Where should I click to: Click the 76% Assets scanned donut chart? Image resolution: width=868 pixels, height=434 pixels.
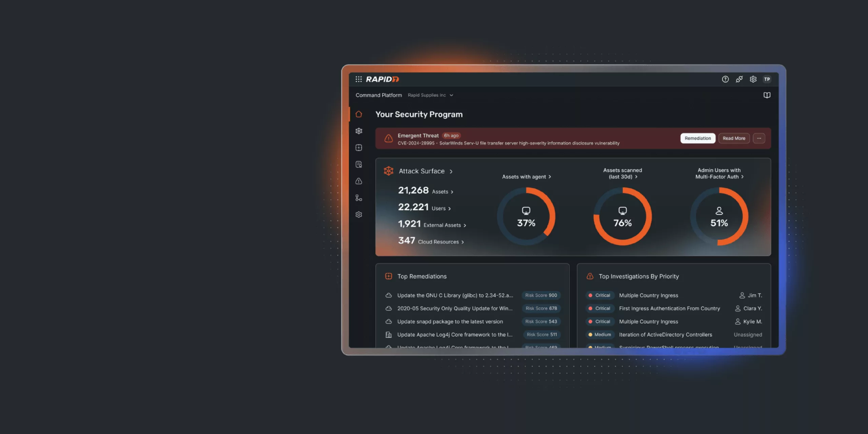(x=622, y=216)
